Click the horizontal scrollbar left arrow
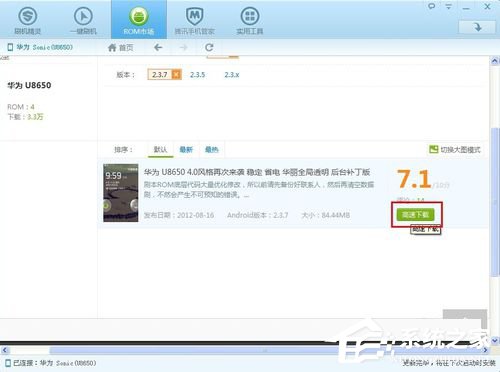Screen dimensions: 500x372 coord(4,350)
